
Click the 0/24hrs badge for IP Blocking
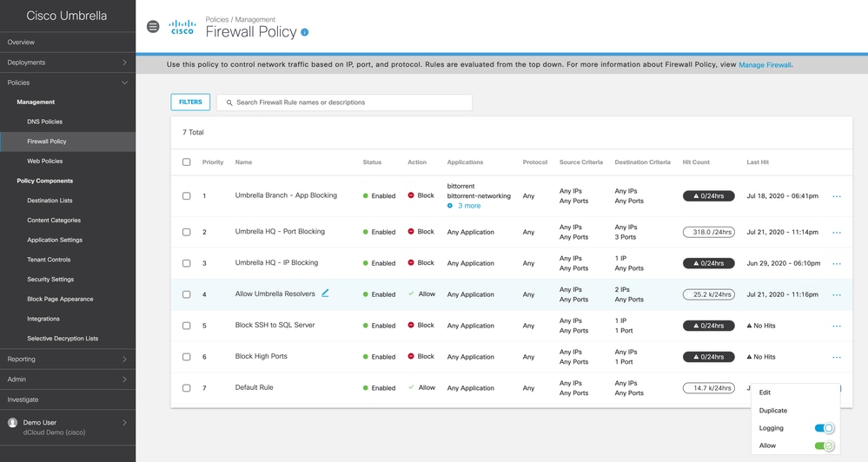click(x=709, y=263)
